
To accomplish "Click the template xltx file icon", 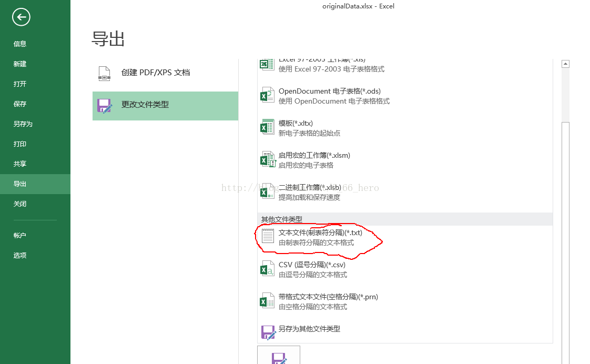I will 267,128.
